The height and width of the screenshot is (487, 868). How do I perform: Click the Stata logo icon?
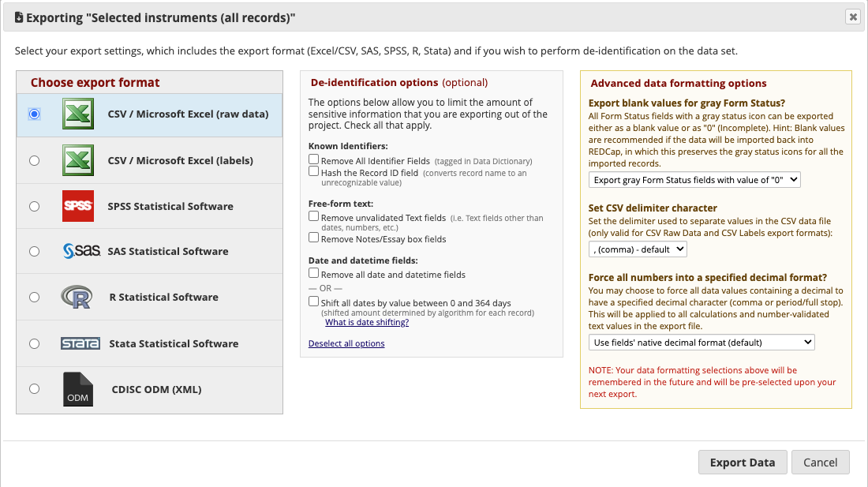tap(80, 343)
